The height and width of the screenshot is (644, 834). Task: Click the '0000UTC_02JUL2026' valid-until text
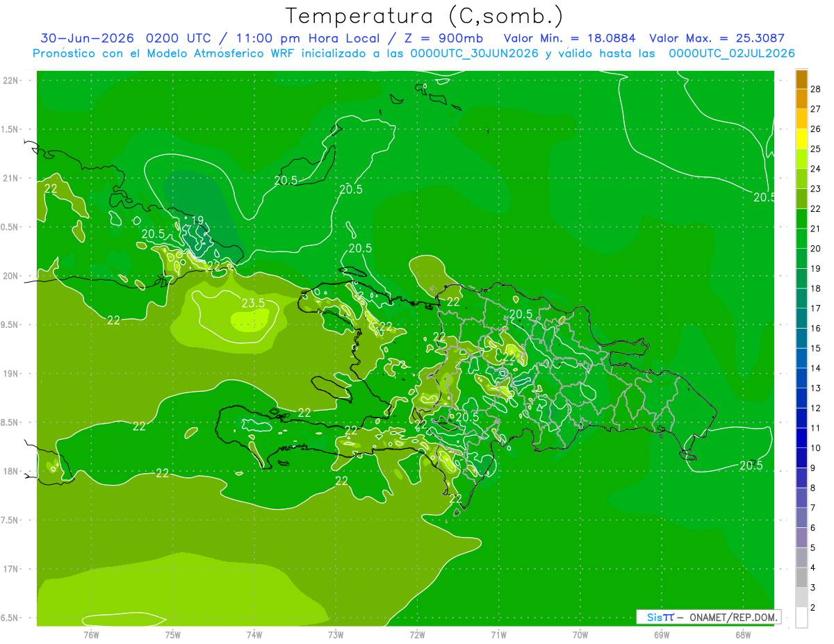click(732, 53)
